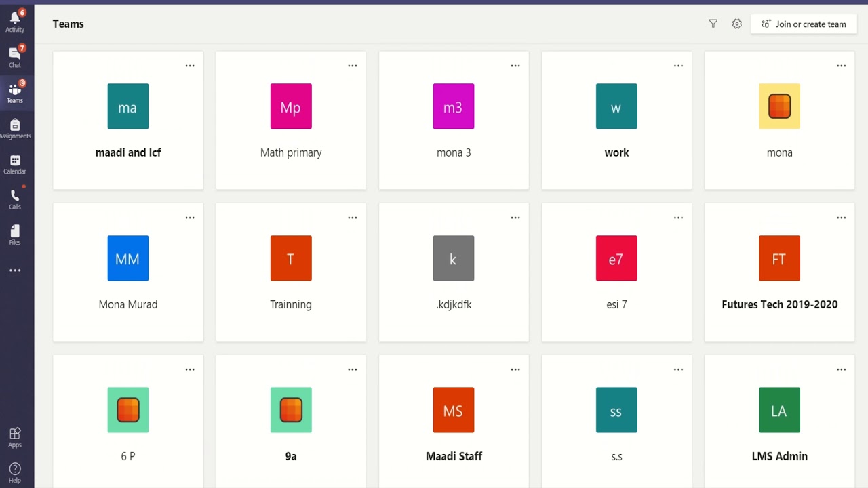Open the mona 3 team avatar
868x488 pixels.
pos(454,106)
